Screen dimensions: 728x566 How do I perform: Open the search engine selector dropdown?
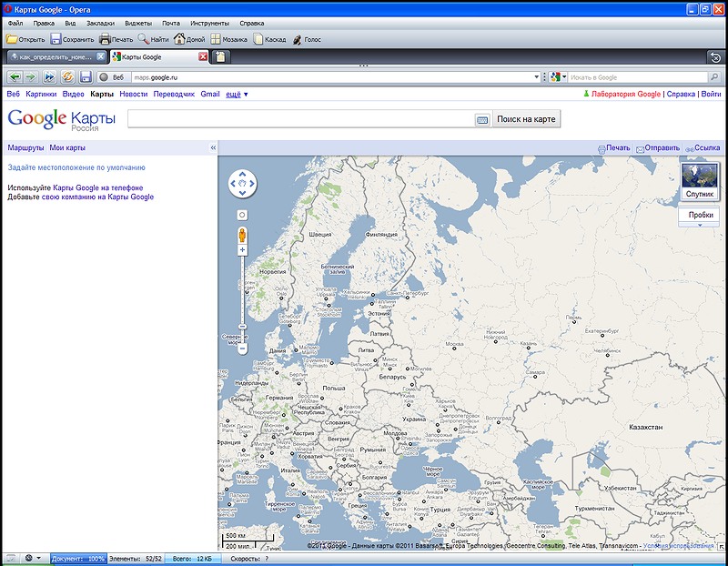coord(558,77)
